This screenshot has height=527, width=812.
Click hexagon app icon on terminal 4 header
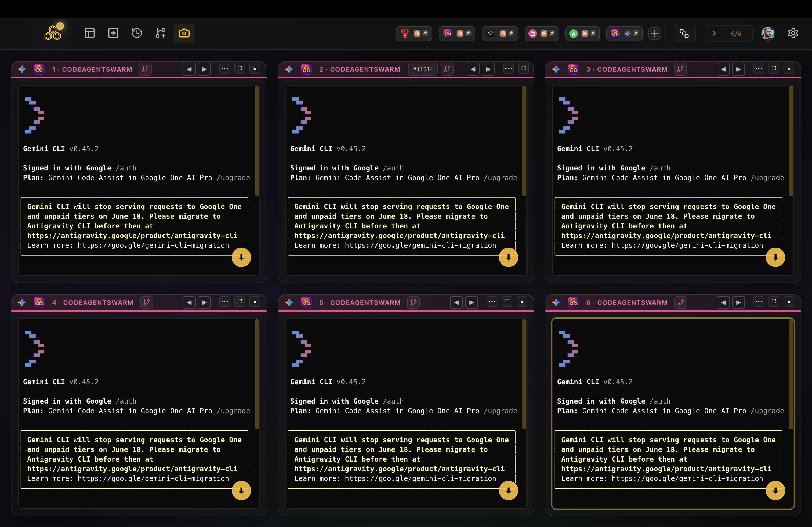tap(39, 302)
